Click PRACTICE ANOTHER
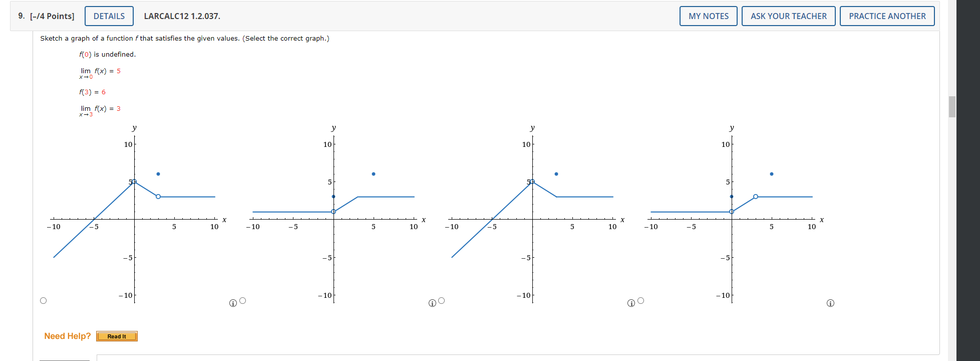This screenshot has height=361, width=980. tap(887, 16)
